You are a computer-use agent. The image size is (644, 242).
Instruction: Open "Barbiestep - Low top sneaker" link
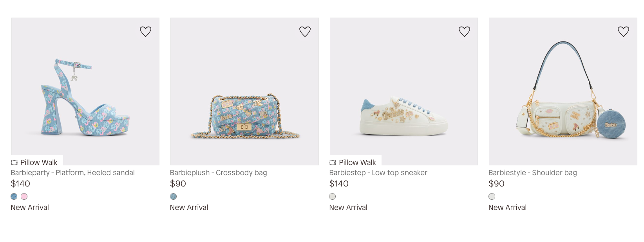(x=378, y=173)
